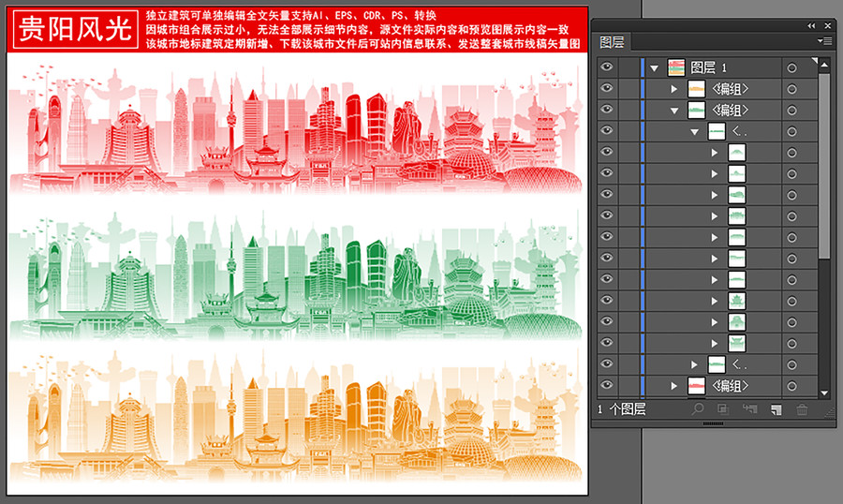Expand the red <编组> group
Viewport: 843px width, 504px height.
674,386
